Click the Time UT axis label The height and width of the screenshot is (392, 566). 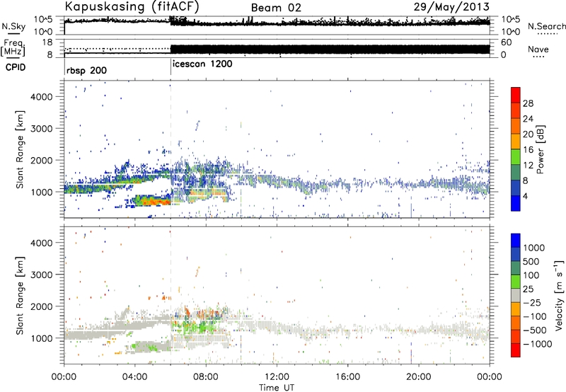tap(277, 388)
